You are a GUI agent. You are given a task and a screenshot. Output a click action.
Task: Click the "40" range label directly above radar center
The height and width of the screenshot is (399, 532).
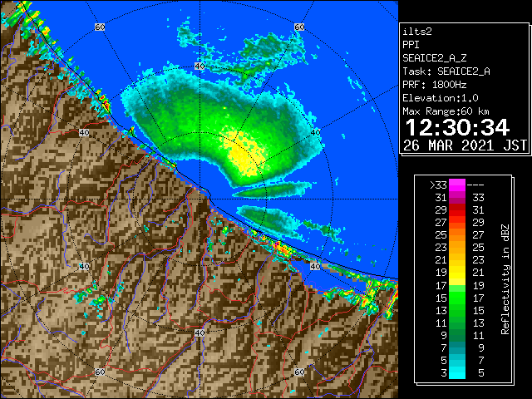pos(199,66)
